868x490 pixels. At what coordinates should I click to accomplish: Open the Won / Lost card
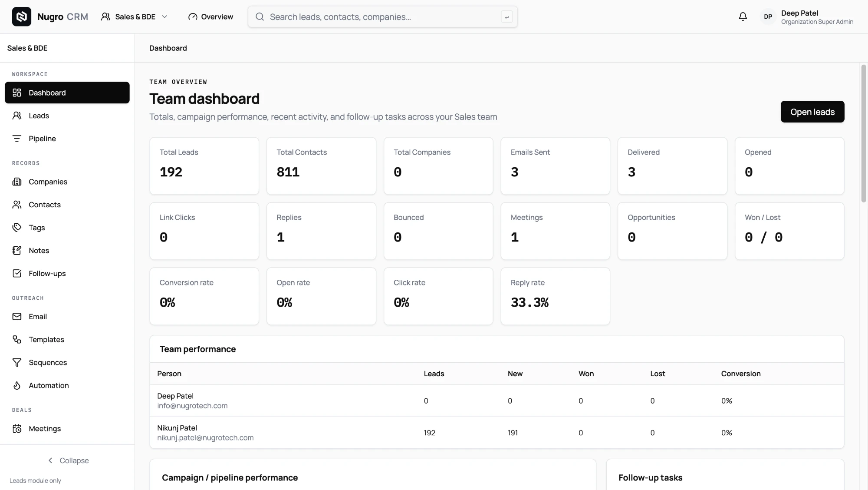click(789, 231)
